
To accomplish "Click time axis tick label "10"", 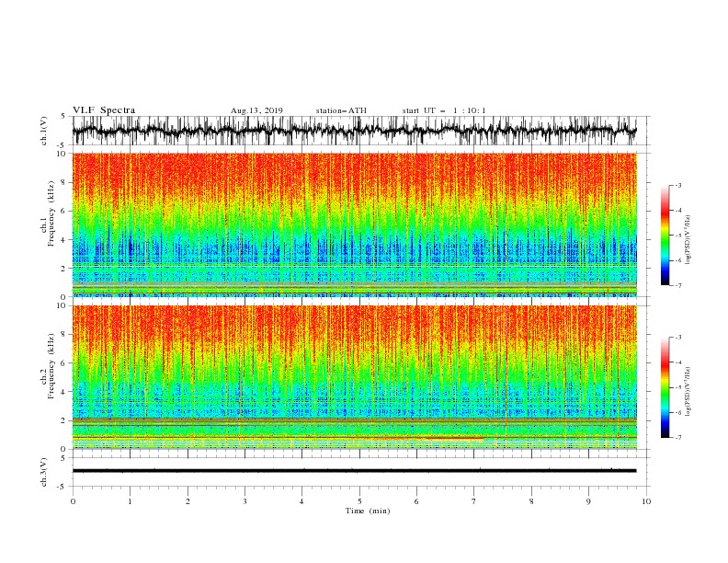I will click(646, 501).
